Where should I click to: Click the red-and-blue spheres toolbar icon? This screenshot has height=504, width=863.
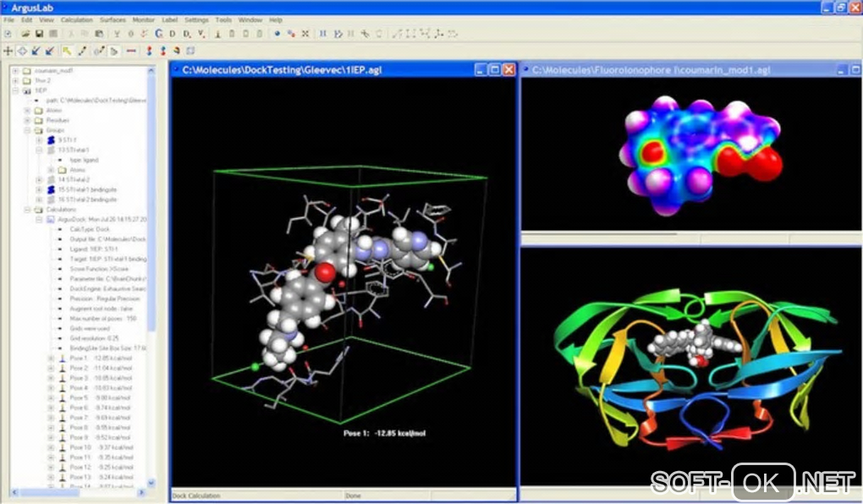point(291,34)
